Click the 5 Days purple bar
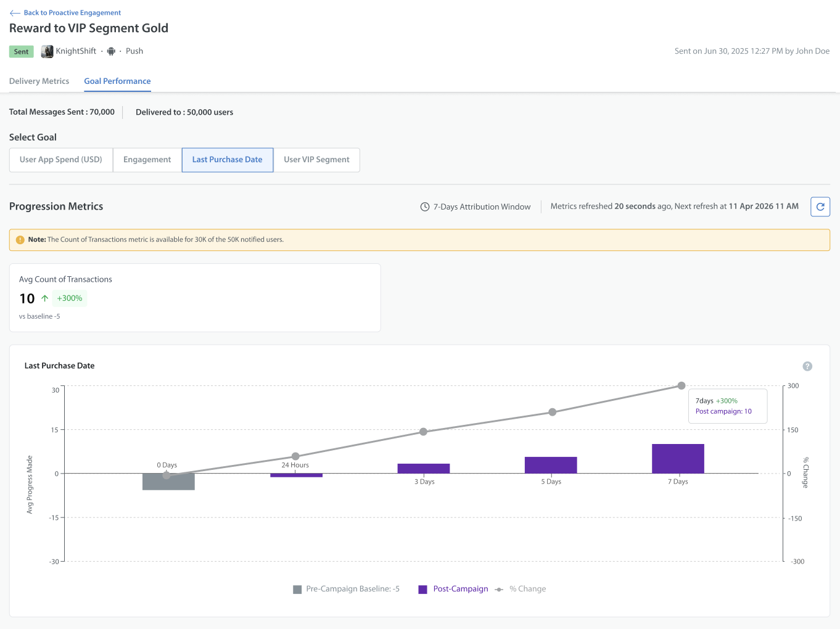840x629 pixels. (x=551, y=465)
